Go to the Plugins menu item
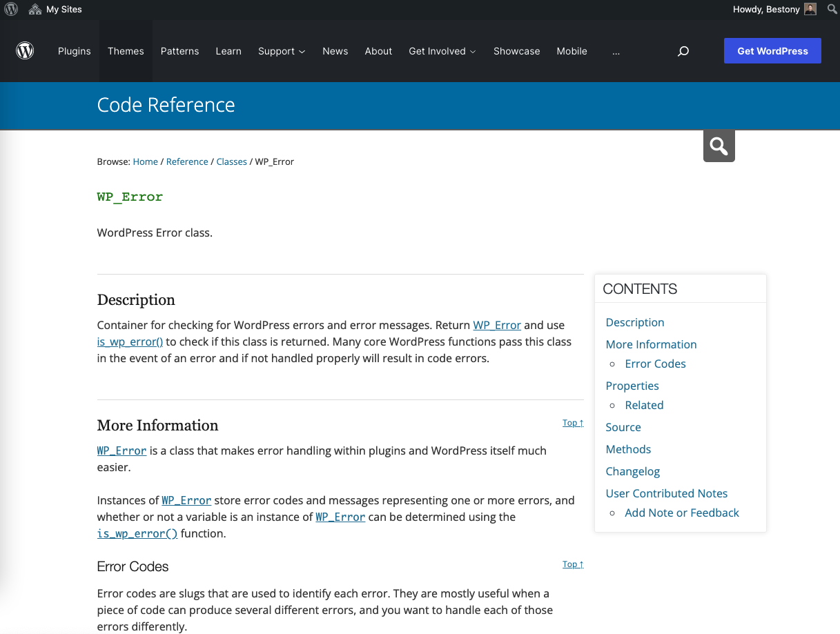Viewport: 840px width, 634px height. (75, 51)
